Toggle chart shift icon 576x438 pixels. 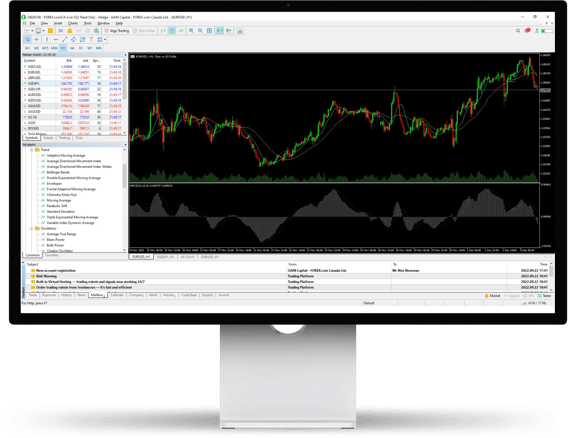point(228,31)
